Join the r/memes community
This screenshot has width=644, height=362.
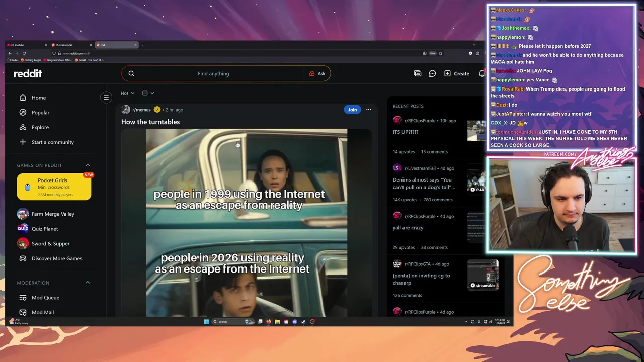coord(352,110)
